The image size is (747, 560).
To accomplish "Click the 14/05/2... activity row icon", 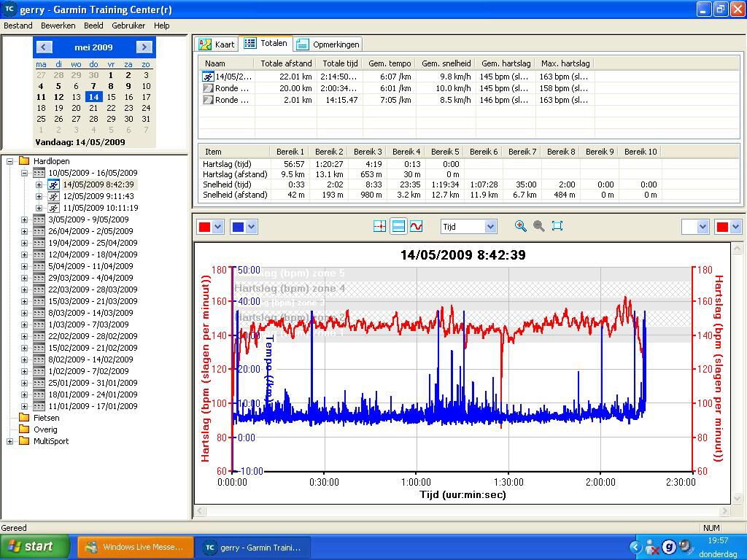I will pos(208,77).
